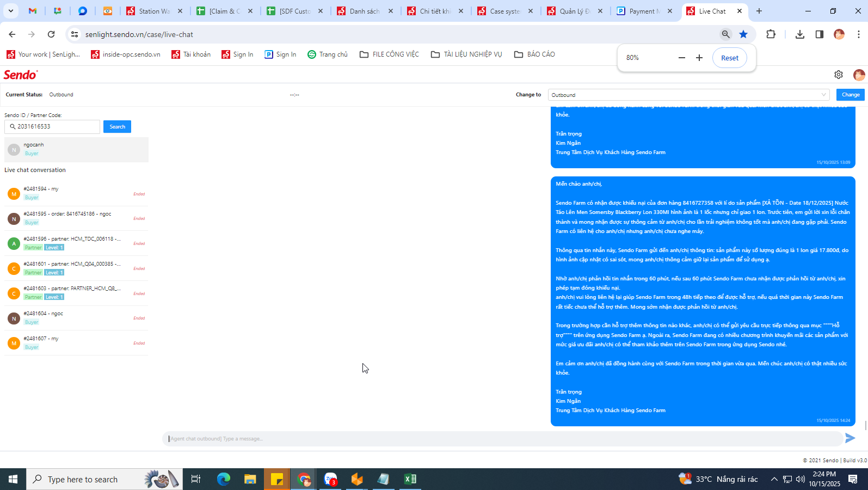The width and height of the screenshot is (868, 490).
Task: Decrease zoom with the minus button
Action: pos(681,58)
